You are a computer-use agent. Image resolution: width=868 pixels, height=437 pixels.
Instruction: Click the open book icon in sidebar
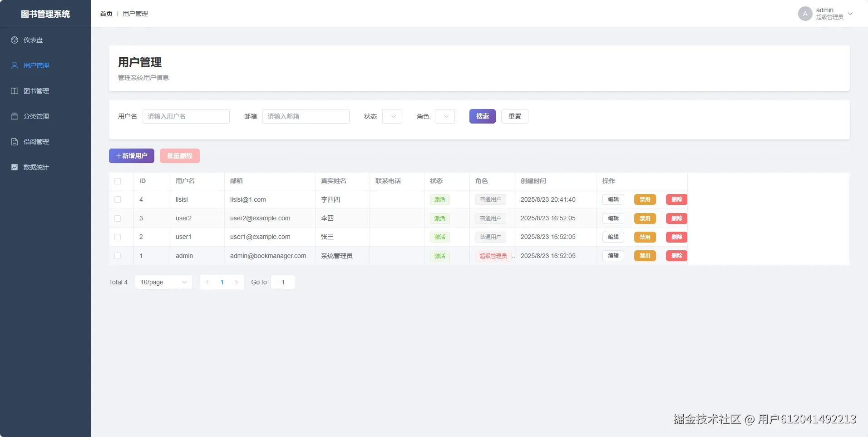[x=15, y=91]
